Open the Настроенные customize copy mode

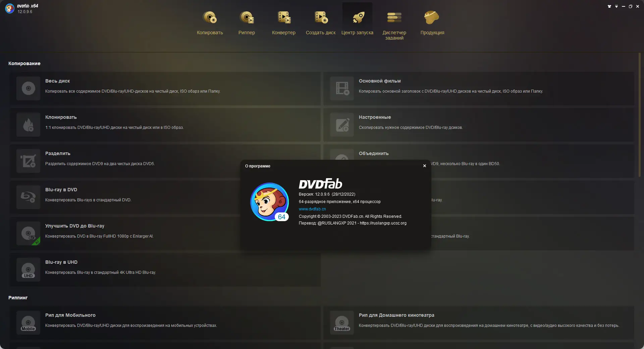(x=479, y=124)
